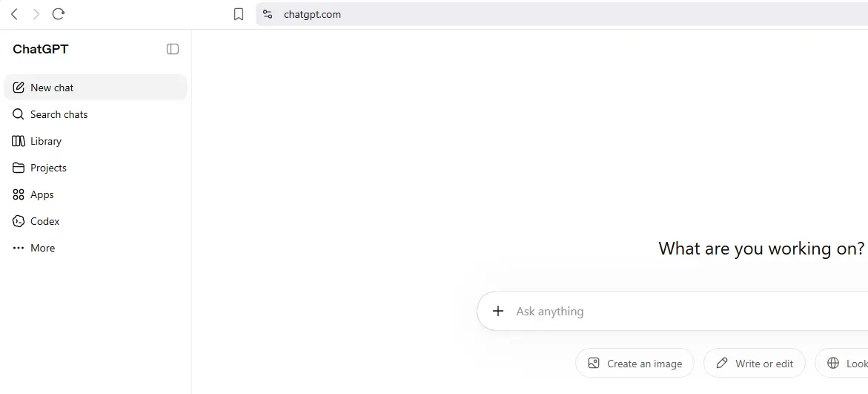This screenshot has height=394, width=868.
Task: Toggle the sidebar collapse icon
Action: tap(173, 49)
